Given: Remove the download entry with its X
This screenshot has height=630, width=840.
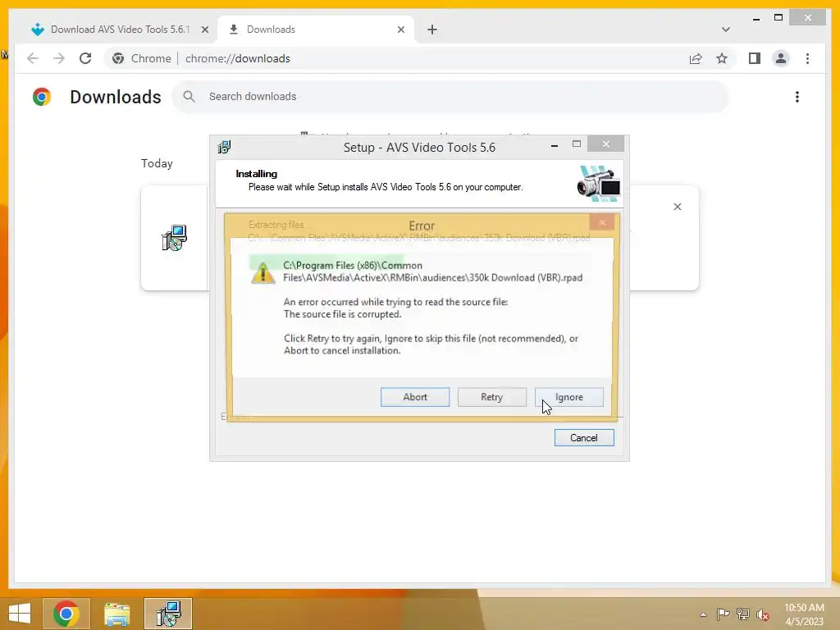Looking at the screenshot, I should click(677, 207).
